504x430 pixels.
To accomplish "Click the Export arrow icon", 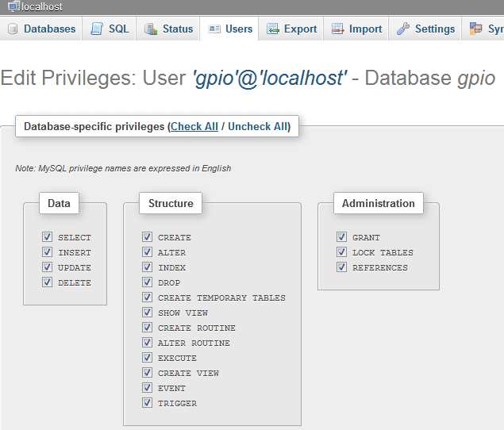I will click(x=272, y=29).
